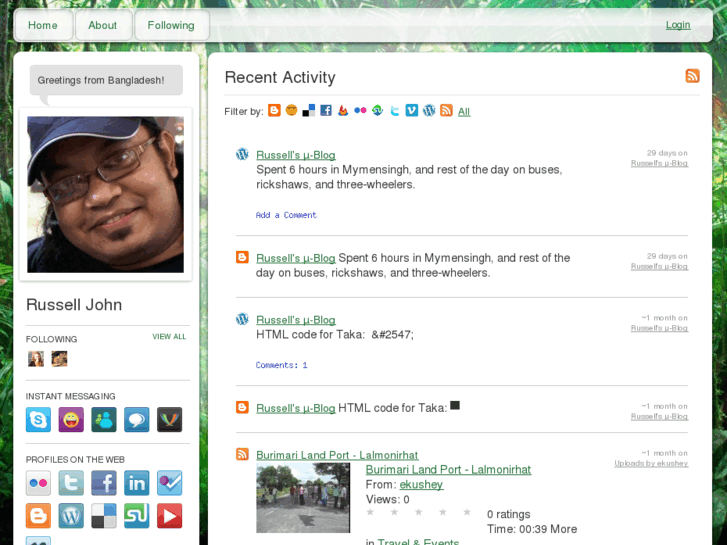Filter activity by Delicious icon
Image resolution: width=727 pixels, height=545 pixels.
[309, 111]
